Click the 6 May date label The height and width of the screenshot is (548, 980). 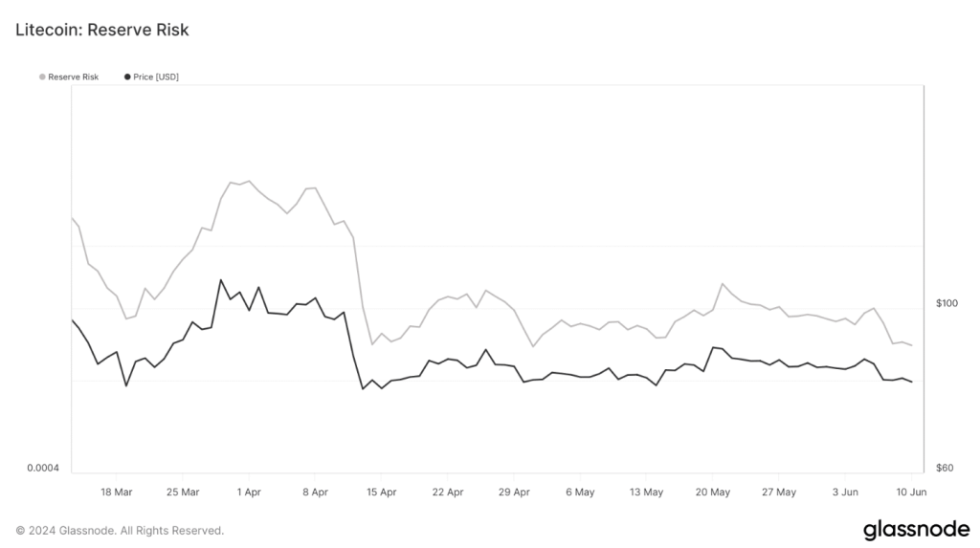click(x=580, y=492)
